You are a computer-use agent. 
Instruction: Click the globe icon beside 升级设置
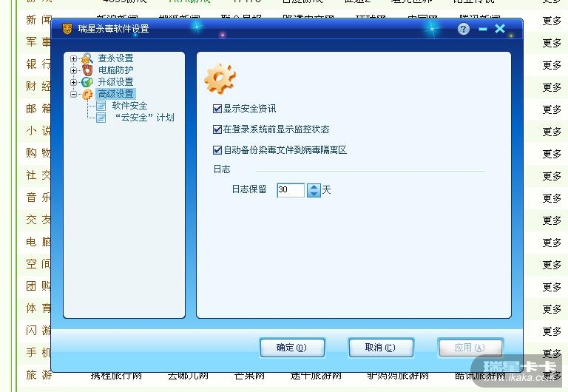[x=87, y=82]
